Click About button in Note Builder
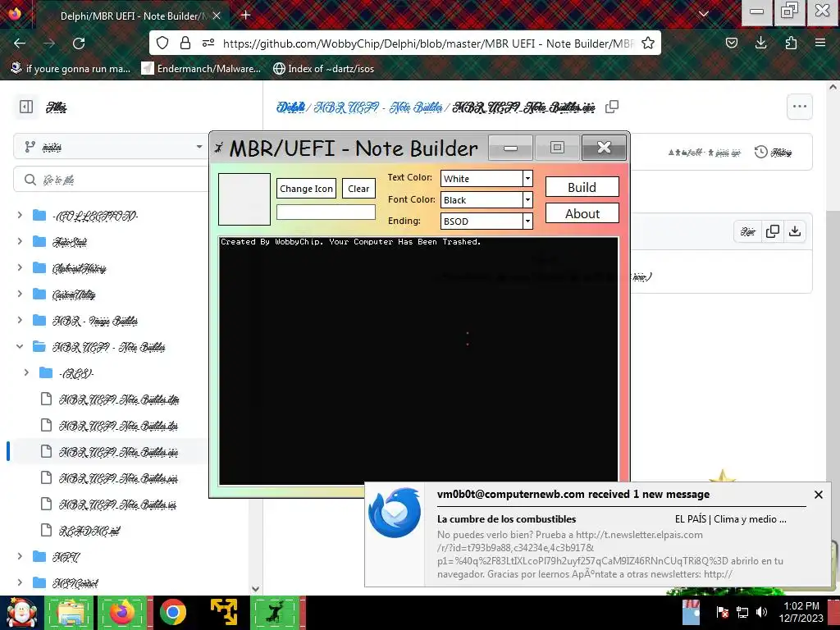 coord(582,213)
